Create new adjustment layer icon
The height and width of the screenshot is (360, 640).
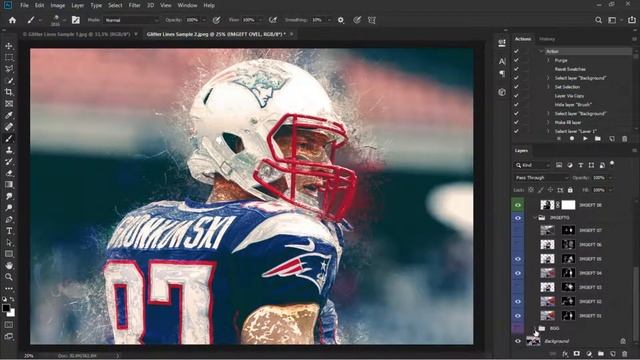coord(589,354)
